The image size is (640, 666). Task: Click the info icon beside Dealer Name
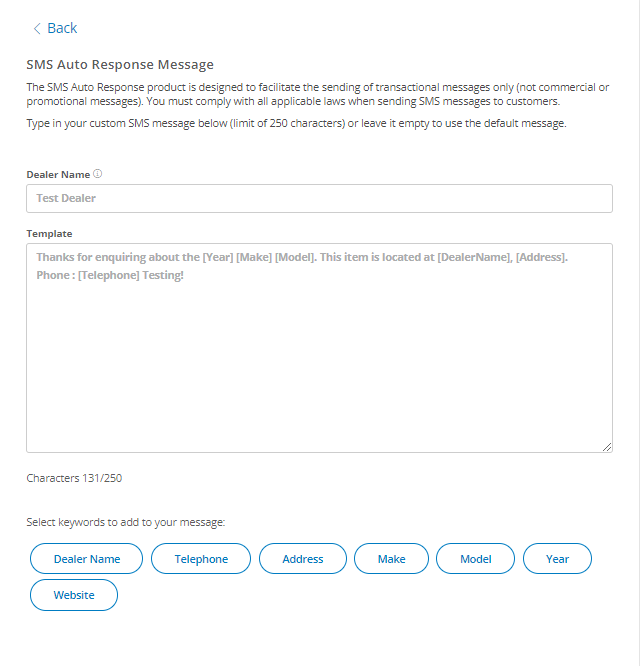coord(98,174)
